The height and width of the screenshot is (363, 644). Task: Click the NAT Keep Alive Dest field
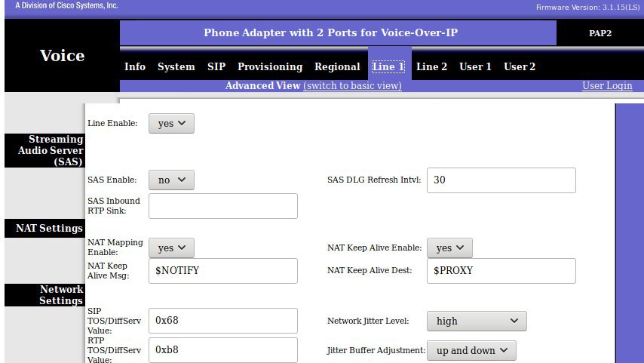(x=501, y=271)
